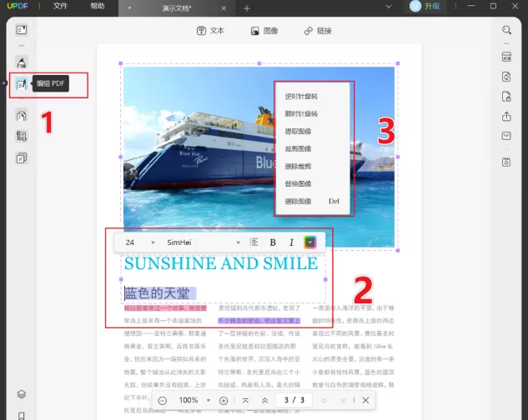Open a new tab with plus button

coord(247,8)
